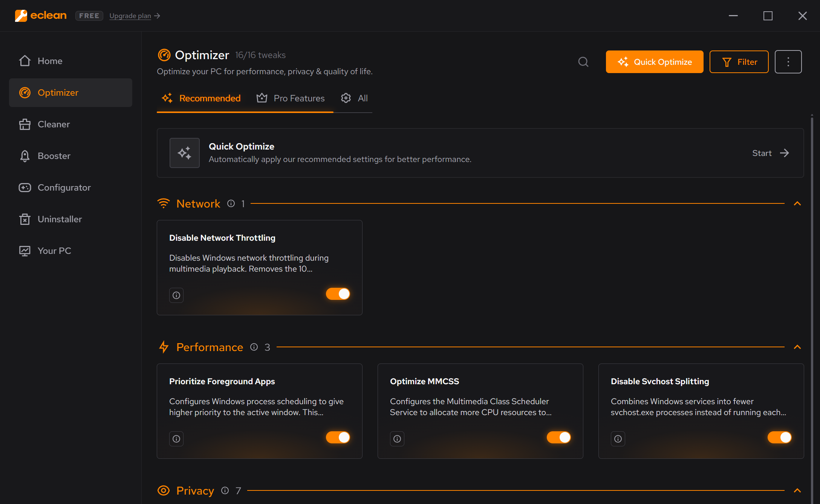Select Optimizer in the sidebar
Viewport: 820px width, 504px height.
[x=70, y=93]
